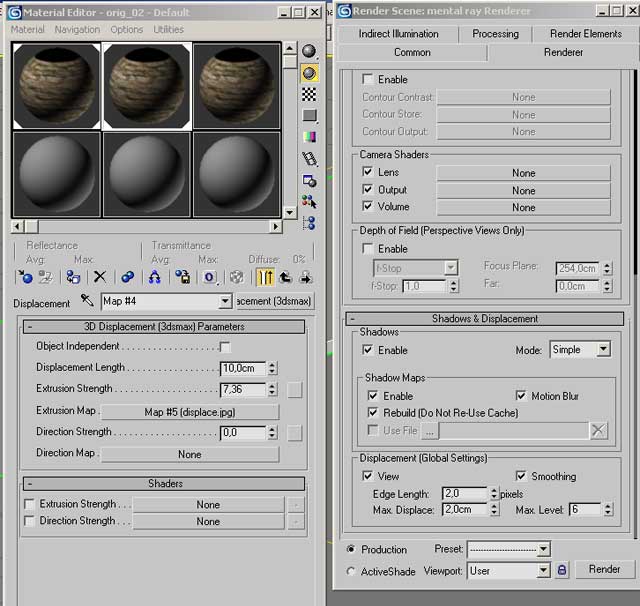640x606 pixels.
Task: Click Output shader None button
Action: click(x=524, y=191)
